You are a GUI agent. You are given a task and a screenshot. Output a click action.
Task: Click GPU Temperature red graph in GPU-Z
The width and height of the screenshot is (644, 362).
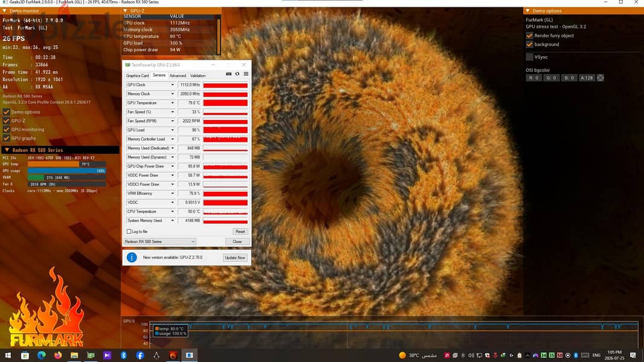tap(225, 103)
